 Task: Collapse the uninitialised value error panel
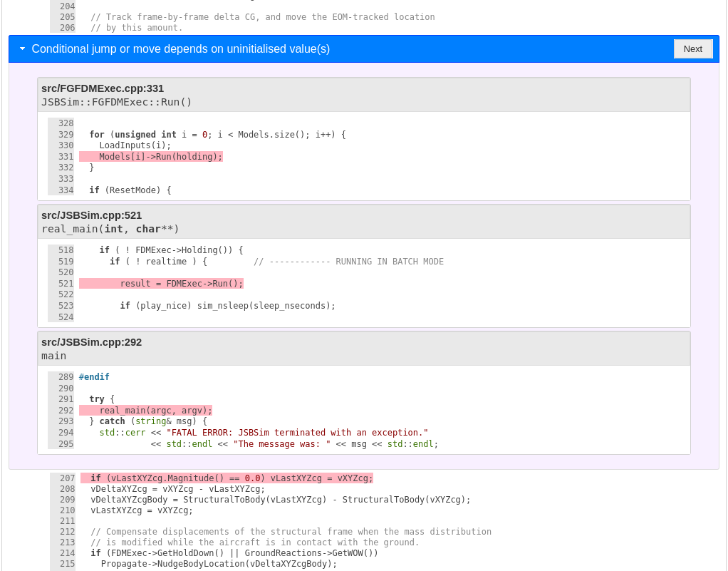22,48
